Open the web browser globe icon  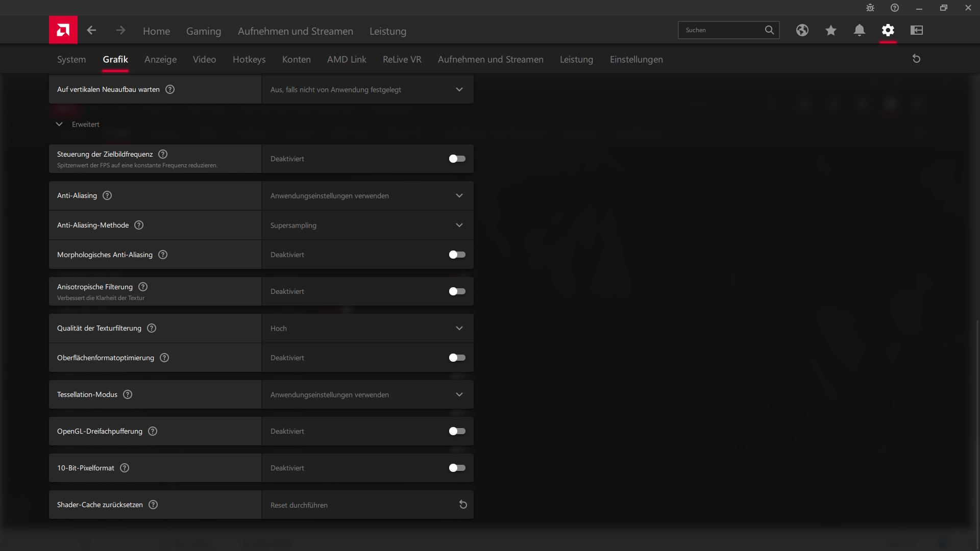click(802, 30)
